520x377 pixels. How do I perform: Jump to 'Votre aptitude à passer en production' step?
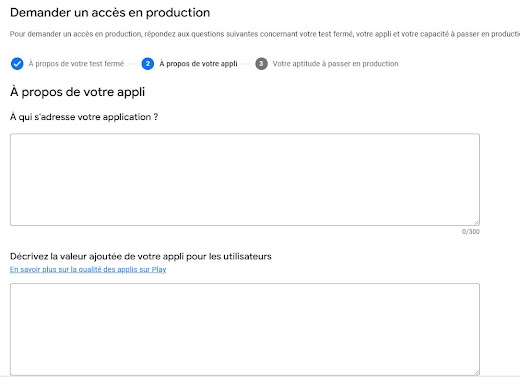[335, 64]
